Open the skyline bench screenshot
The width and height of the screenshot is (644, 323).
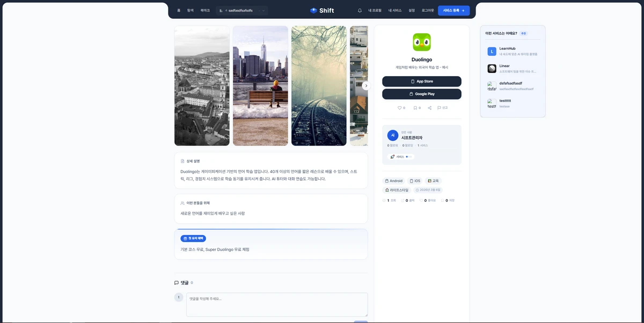[260, 86]
